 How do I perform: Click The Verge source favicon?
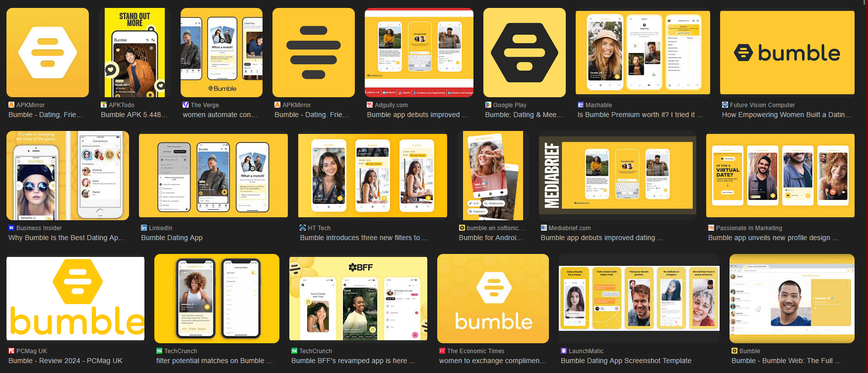(186, 105)
